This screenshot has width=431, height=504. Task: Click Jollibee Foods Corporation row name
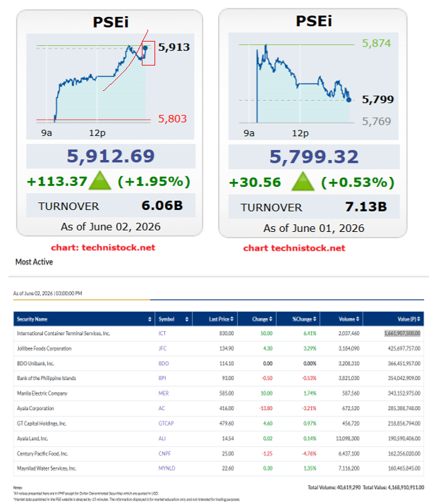tap(44, 348)
